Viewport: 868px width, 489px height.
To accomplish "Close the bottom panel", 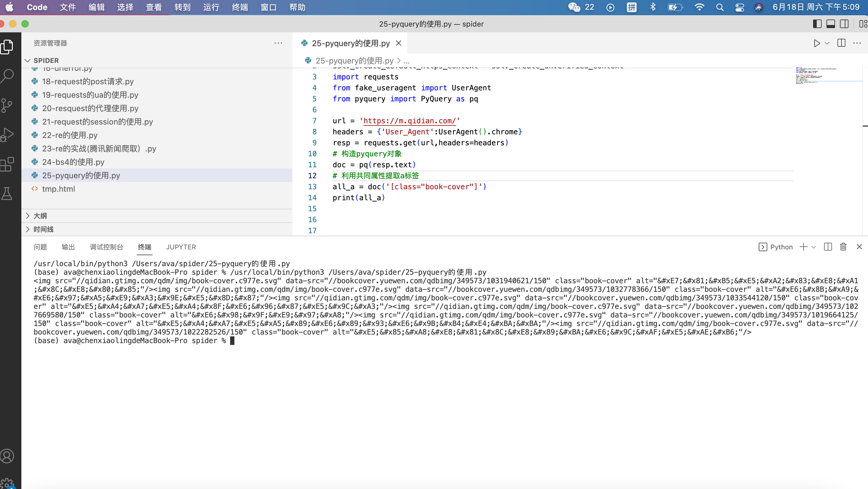I will pyautogui.click(x=859, y=247).
